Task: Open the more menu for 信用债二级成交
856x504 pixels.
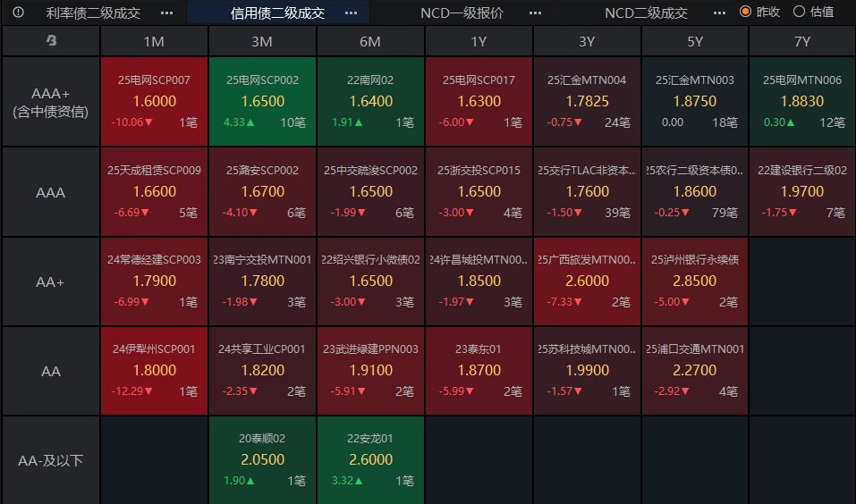Action: [352, 13]
